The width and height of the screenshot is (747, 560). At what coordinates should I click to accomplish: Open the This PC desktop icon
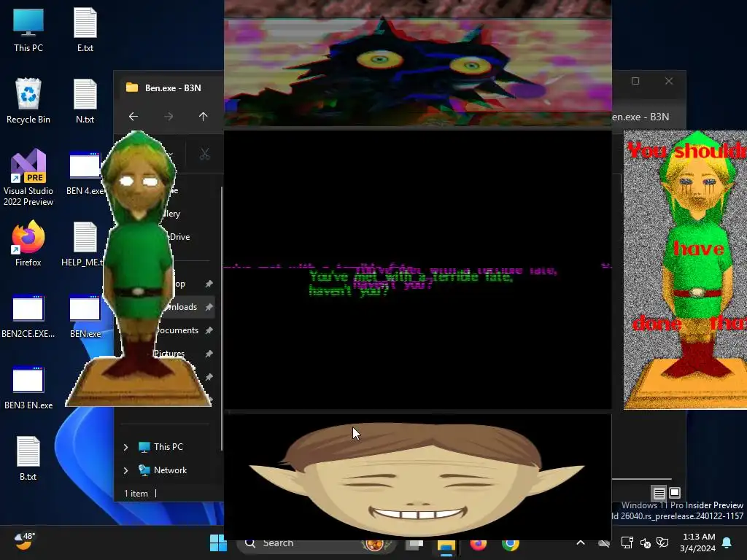28,31
